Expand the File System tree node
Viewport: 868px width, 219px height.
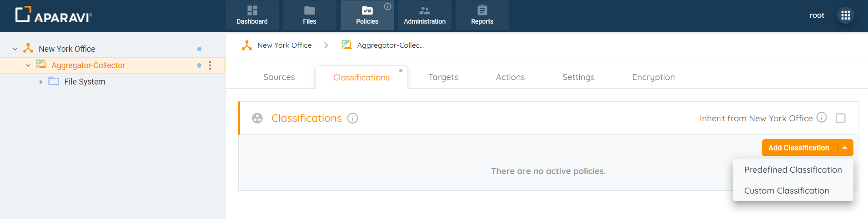(40, 82)
